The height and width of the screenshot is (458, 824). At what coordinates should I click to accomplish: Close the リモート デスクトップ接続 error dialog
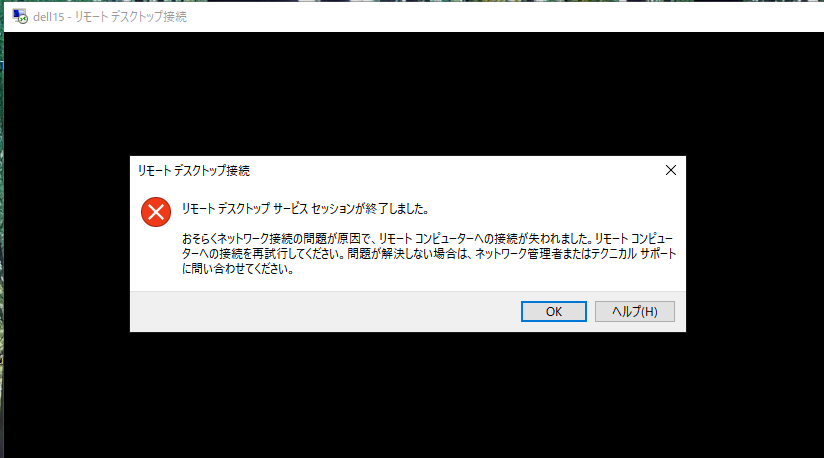coord(671,170)
